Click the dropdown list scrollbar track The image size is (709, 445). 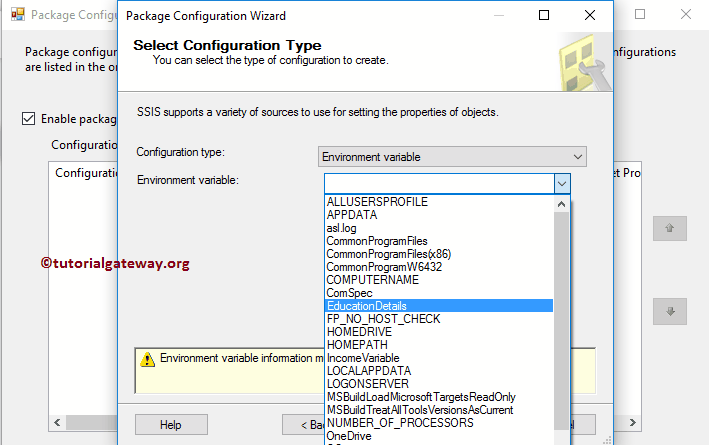click(561, 321)
